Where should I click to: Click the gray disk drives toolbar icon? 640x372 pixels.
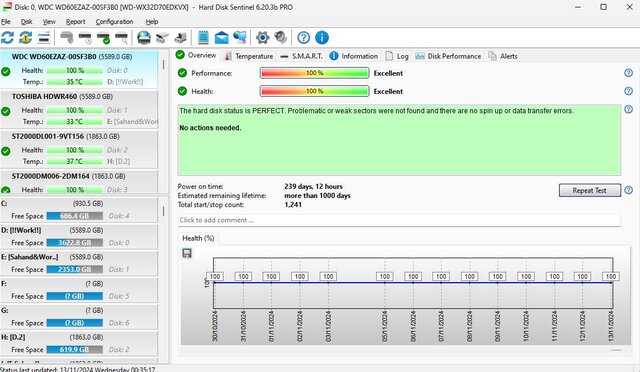pos(162,38)
